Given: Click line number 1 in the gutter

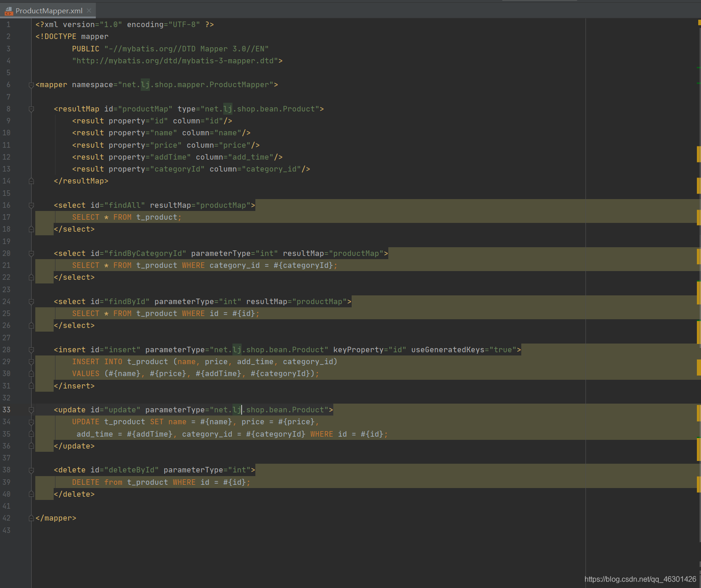Looking at the screenshot, I should click(8, 25).
